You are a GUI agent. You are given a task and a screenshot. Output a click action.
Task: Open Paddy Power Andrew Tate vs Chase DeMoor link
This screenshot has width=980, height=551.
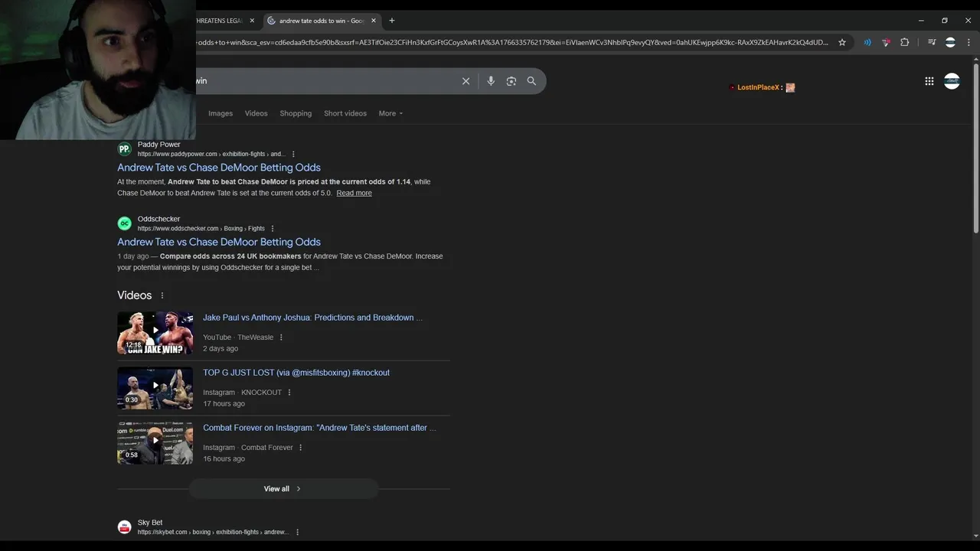point(219,168)
